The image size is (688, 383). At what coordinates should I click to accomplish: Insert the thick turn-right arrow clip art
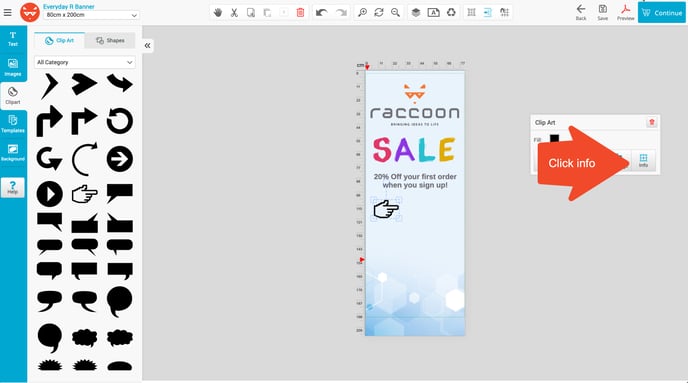49,121
